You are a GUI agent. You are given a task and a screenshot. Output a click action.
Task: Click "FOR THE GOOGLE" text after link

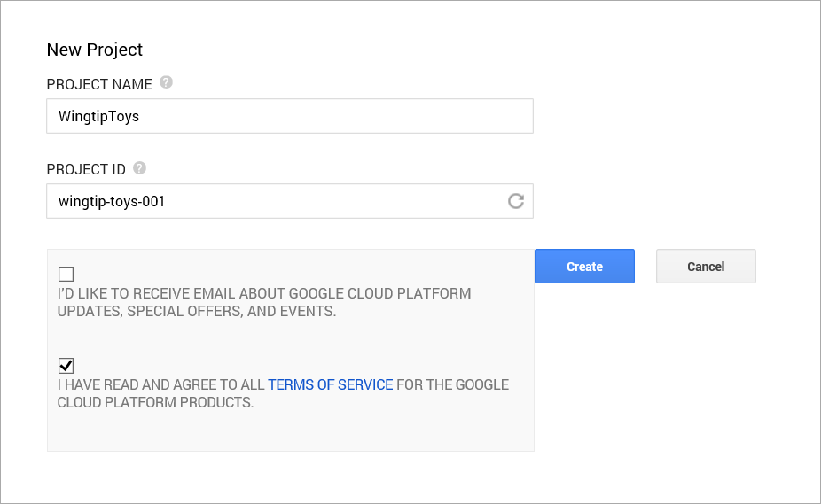click(x=452, y=384)
